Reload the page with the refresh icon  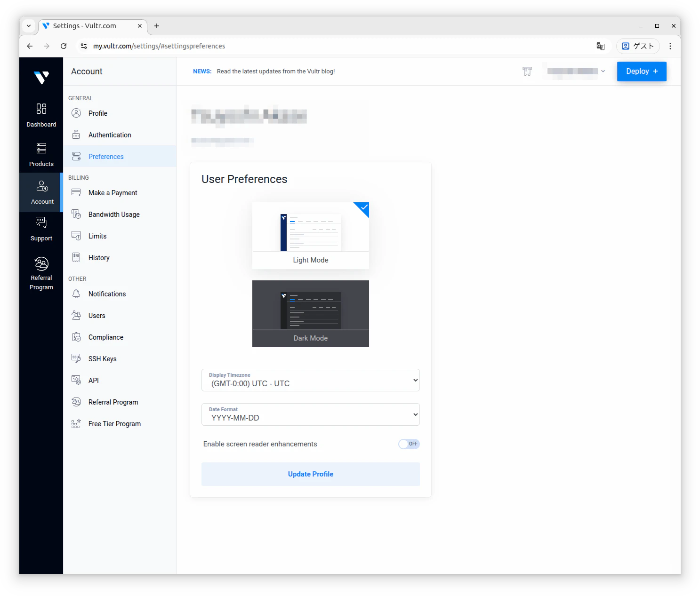click(64, 46)
